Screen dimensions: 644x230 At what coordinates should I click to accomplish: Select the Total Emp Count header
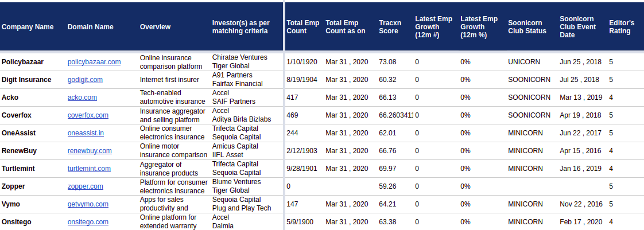[x=302, y=27]
